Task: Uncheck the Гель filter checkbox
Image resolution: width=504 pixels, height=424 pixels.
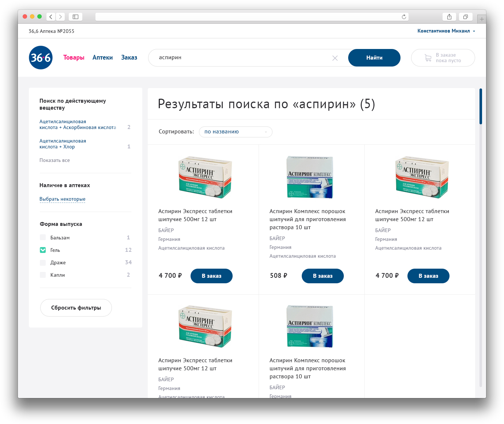Action: (x=43, y=250)
